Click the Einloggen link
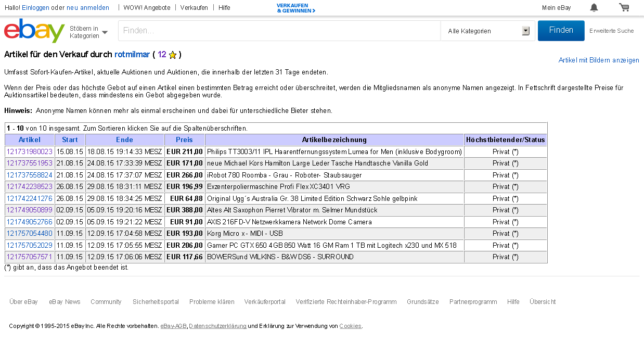Viewport: 644px width, 355px height. [36, 8]
